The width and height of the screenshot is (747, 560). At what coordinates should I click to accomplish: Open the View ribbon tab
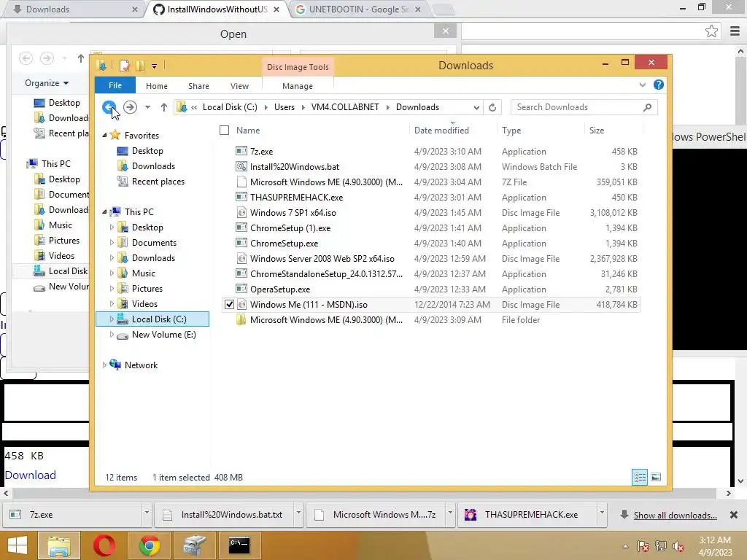(239, 86)
